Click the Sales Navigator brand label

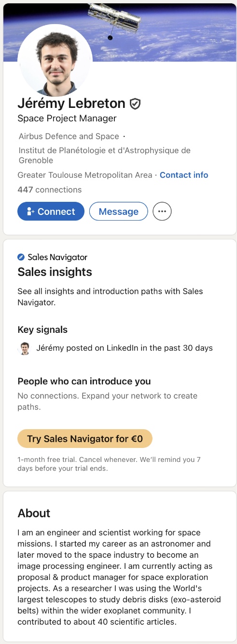pos(57,257)
